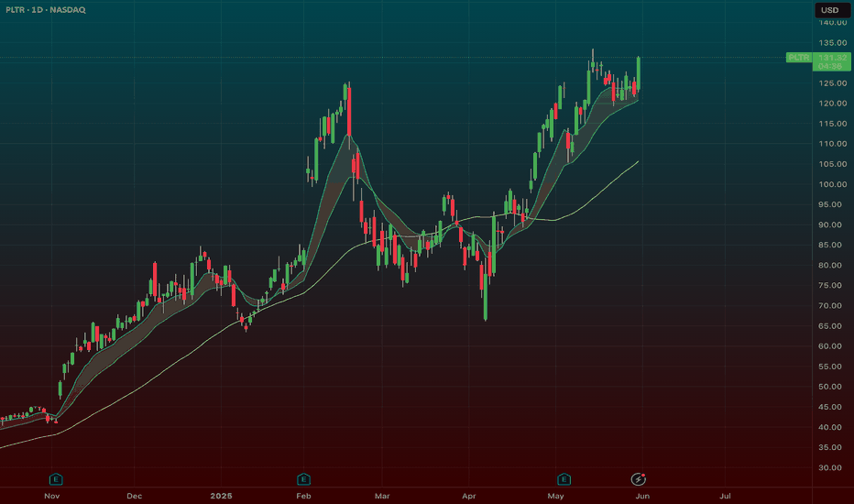
Task: Click the 80.00 price axis label
Action: 830,266
